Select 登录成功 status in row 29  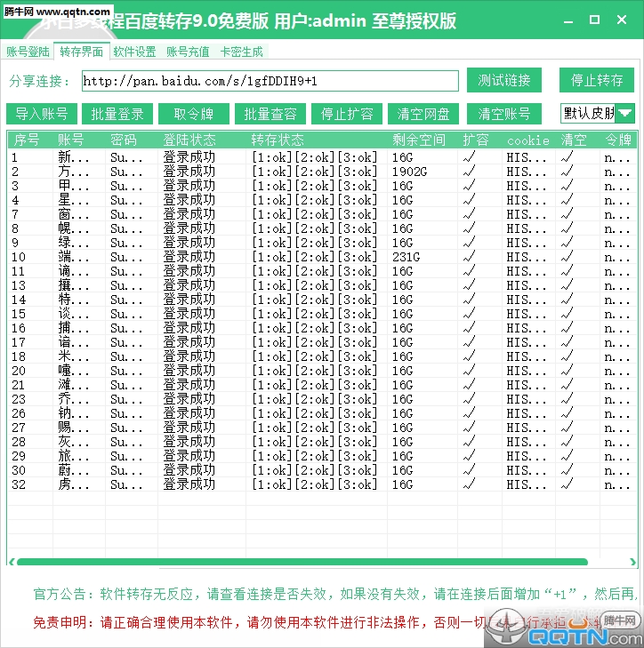click(189, 456)
